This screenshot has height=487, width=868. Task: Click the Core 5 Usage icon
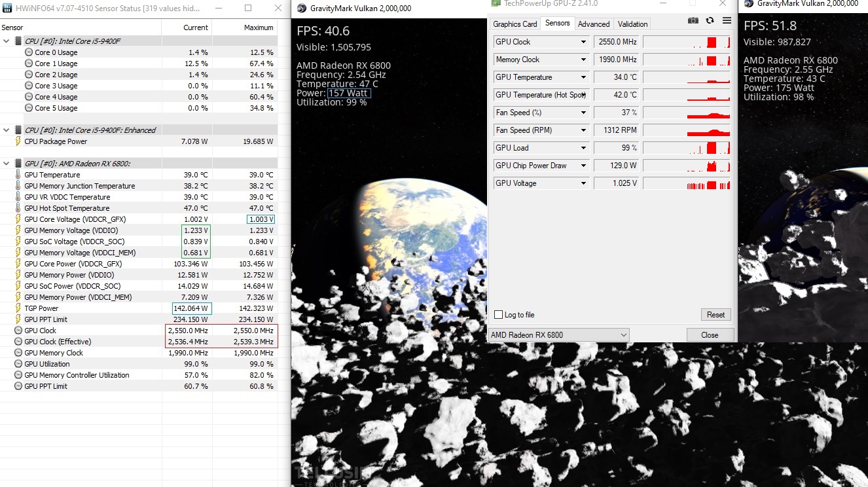tap(29, 108)
